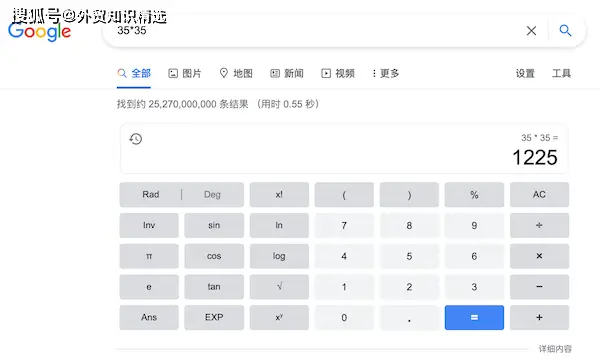Tap the number 4 key
The width and height of the screenshot is (600, 363).
344,256
